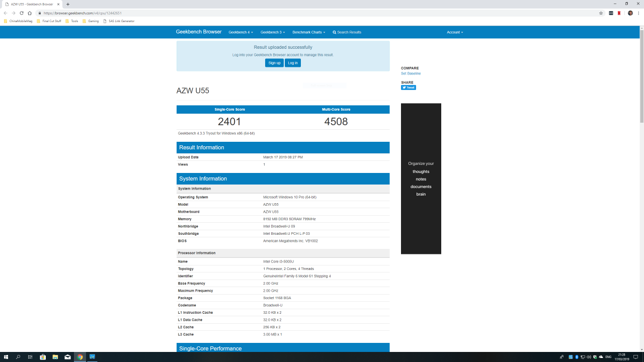Switch ENG input language indicator

pyautogui.click(x=608, y=357)
